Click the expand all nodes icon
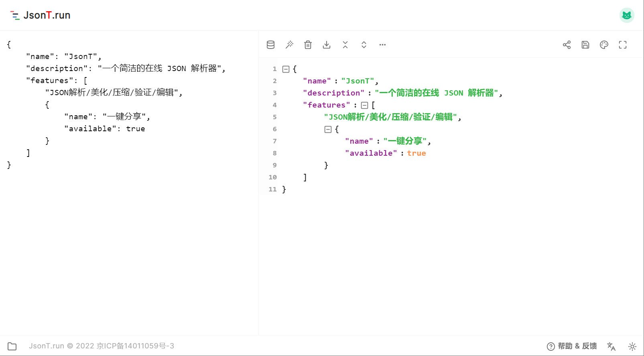The image size is (644, 356). (x=364, y=45)
